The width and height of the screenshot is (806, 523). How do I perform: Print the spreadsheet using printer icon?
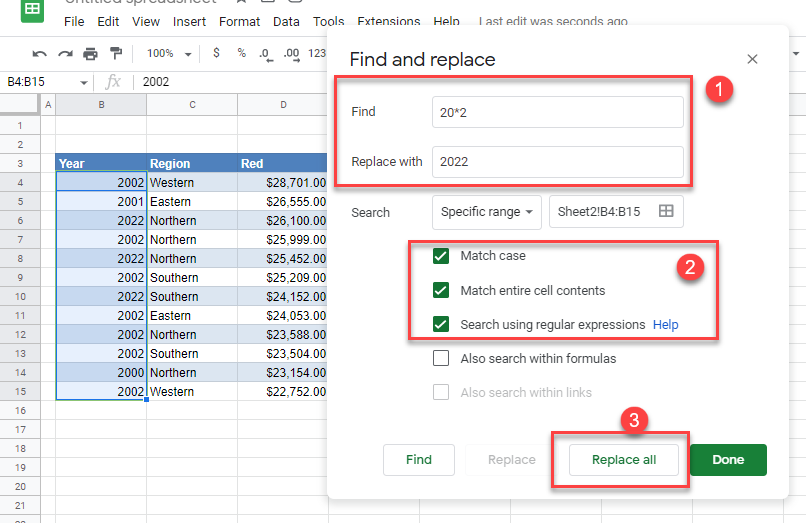91,54
